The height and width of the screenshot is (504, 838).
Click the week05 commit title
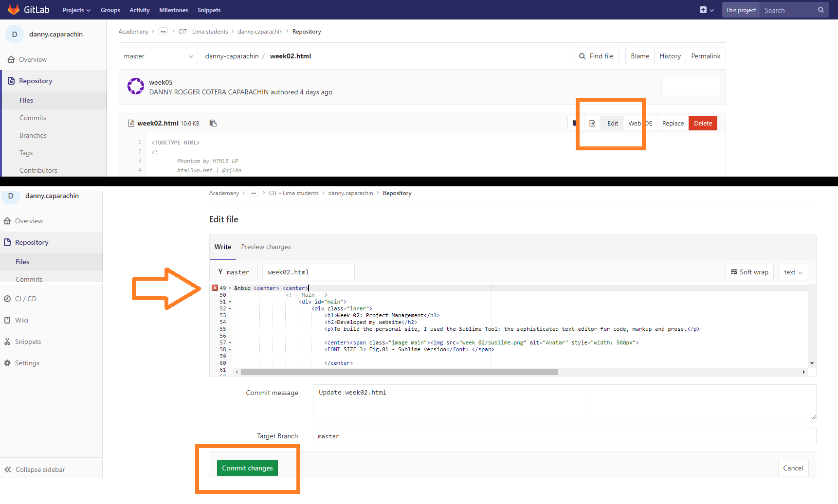[x=161, y=82]
